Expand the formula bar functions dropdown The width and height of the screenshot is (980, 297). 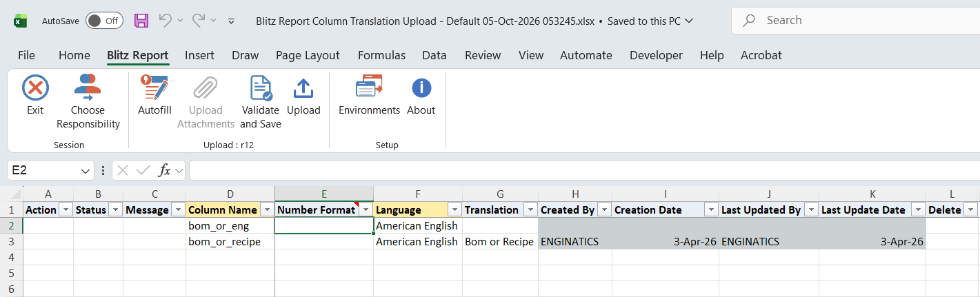179,170
